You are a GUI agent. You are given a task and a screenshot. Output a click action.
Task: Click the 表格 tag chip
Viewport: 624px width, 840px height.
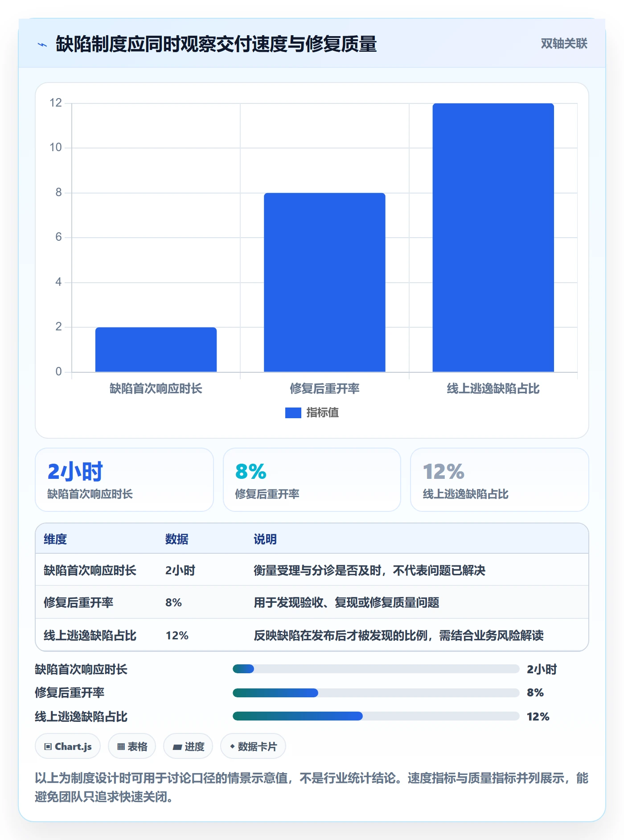[x=132, y=746]
